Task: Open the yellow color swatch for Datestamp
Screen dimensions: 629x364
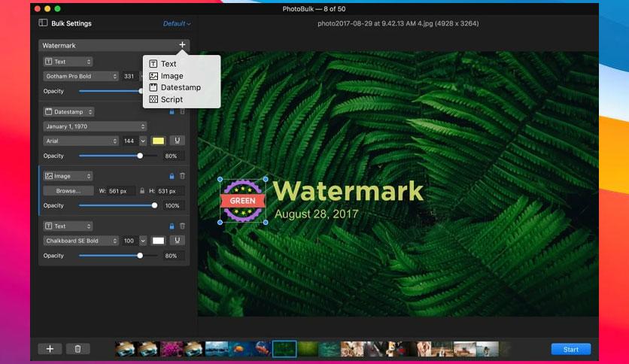Action: tap(158, 141)
